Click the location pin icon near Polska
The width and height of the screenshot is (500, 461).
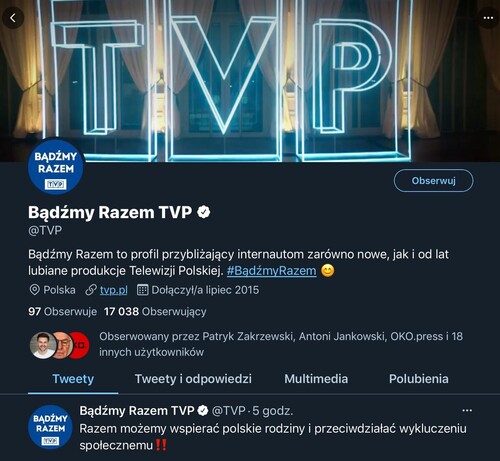coord(35,290)
